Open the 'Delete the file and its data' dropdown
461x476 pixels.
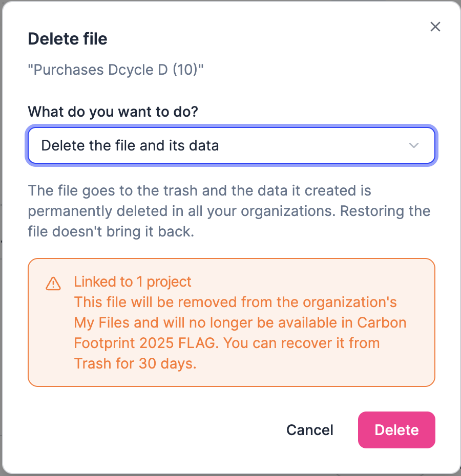click(231, 145)
